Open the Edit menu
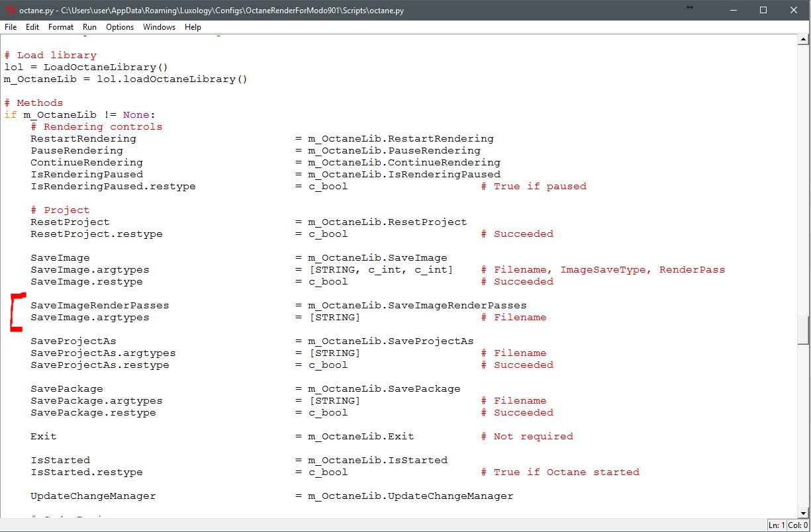Screen dimensions: 811x532 click(x=32, y=27)
